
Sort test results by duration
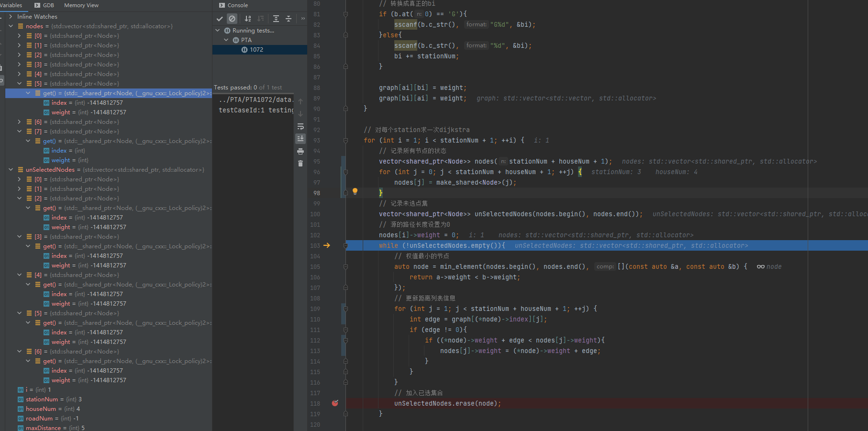(260, 19)
